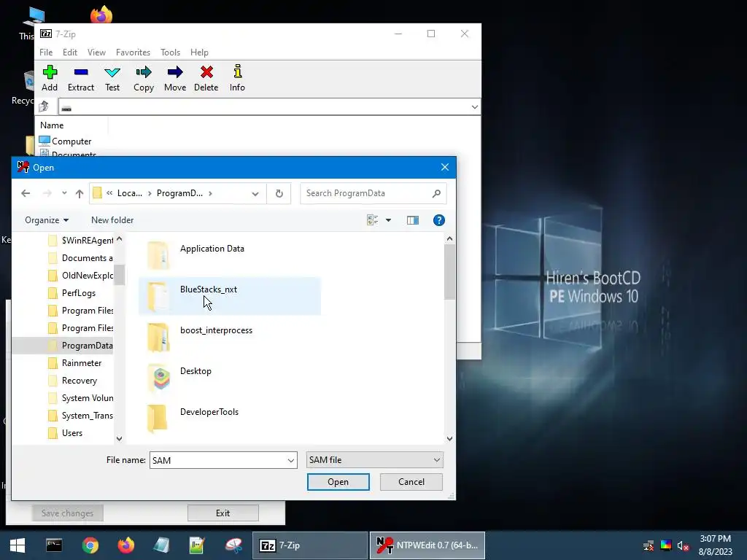The image size is (747, 560).
Task: Open the paint-brush taskbar icon
Action: coord(233,545)
